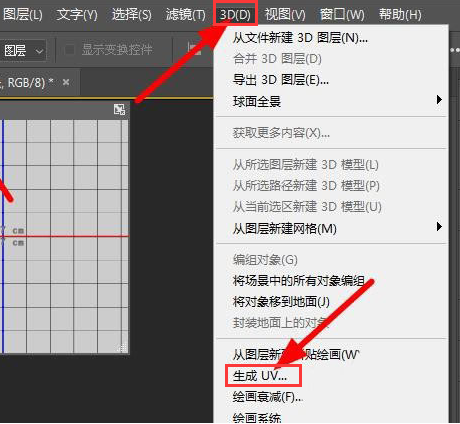Image resolution: width=460 pixels, height=424 pixels.
Task: Click the secondary view swap icon
Action: [x=119, y=109]
